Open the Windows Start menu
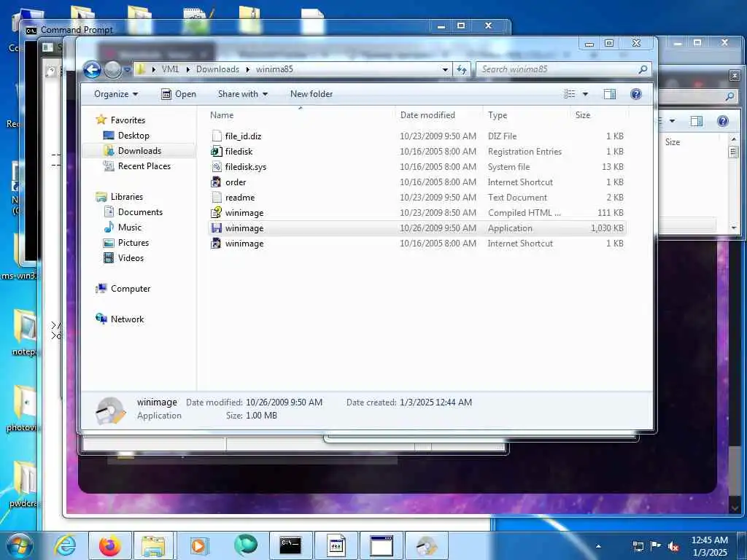 pyautogui.click(x=20, y=545)
